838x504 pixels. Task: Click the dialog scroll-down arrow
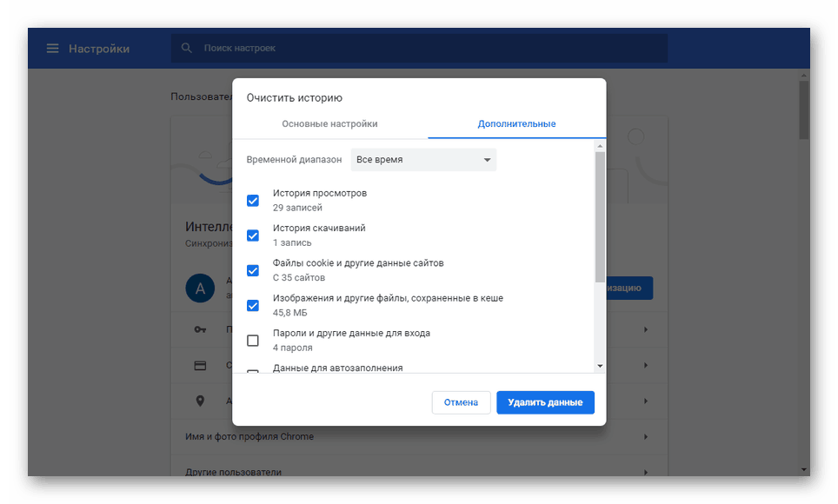pyautogui.click(x=600, y=366)
